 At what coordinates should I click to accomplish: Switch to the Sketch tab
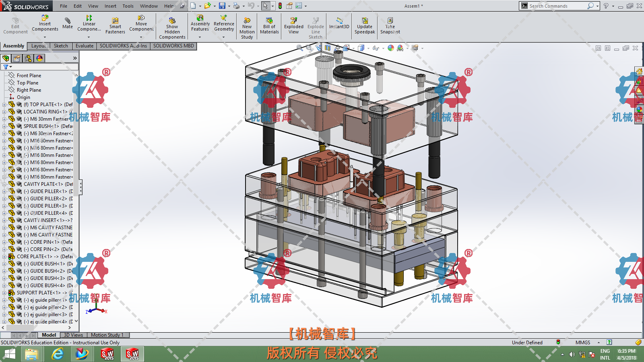[61, 46]
